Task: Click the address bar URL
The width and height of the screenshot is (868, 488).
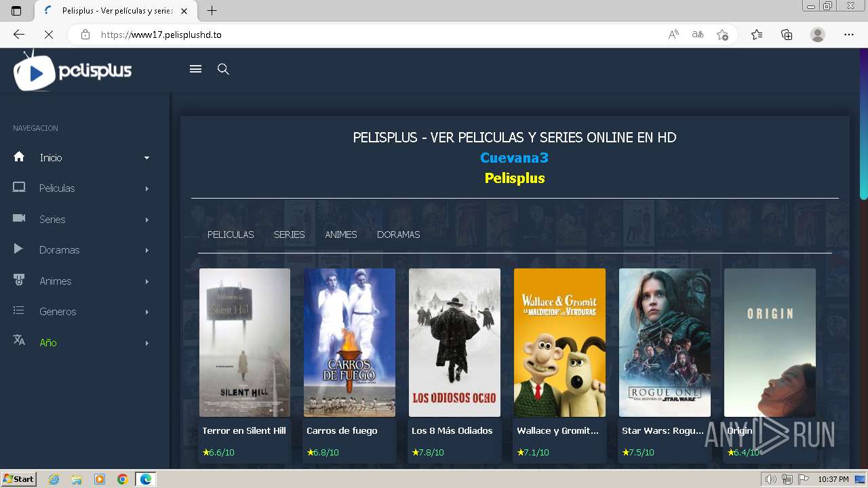Action: pyautogui.click(x=161, y=35)
